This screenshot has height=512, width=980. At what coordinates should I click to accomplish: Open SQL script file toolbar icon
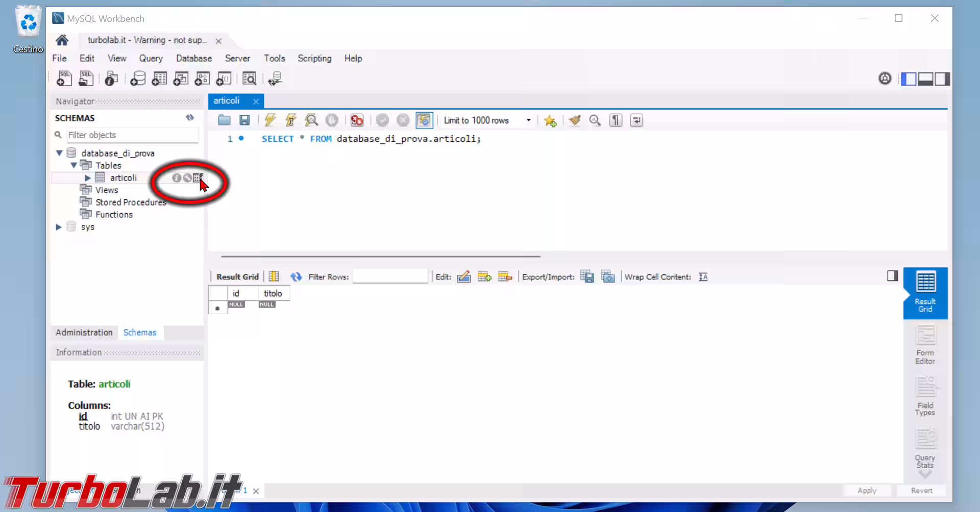pos(86,79)
